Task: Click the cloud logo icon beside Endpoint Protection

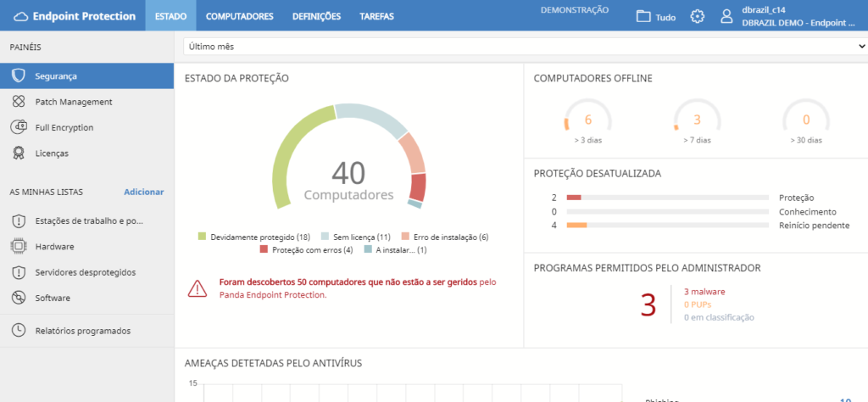Action: coord(20,16)
